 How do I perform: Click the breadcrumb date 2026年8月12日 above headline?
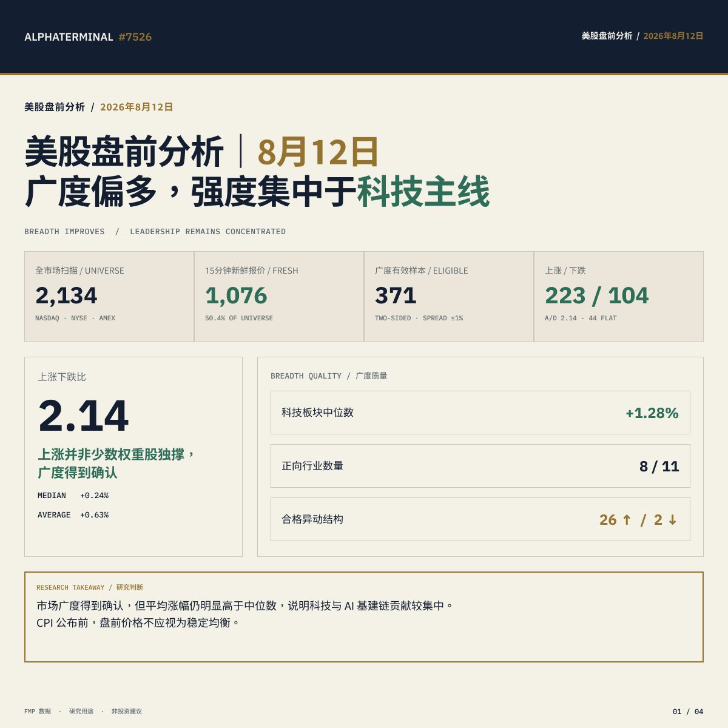tap(136, 107)
